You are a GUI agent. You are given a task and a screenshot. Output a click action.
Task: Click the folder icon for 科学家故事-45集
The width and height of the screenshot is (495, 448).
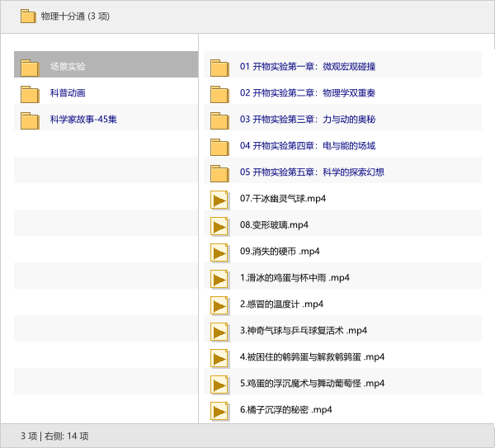pyautogui.click(x=30, y=120)
